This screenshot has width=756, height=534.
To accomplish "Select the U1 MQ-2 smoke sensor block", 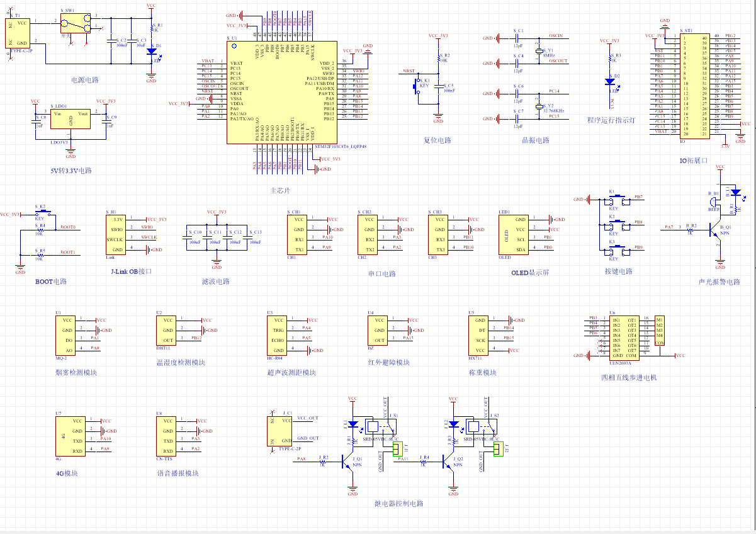I will click(66, 336).
